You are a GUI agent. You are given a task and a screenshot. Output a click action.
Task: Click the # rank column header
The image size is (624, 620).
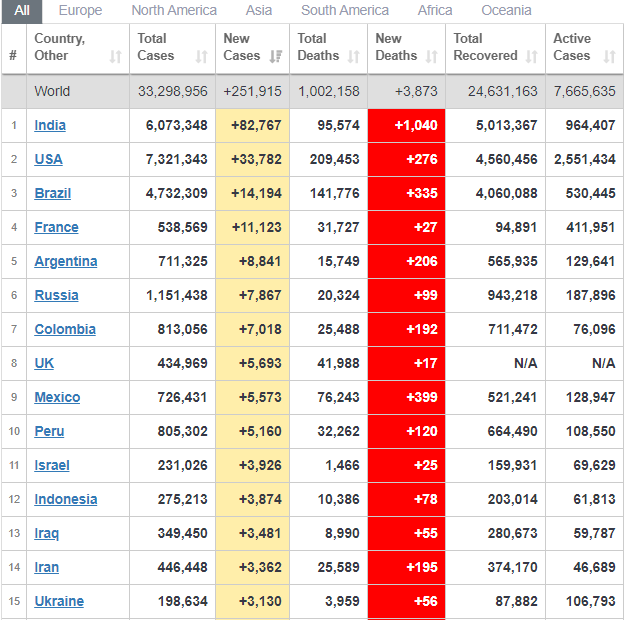(x=13, y=56)
